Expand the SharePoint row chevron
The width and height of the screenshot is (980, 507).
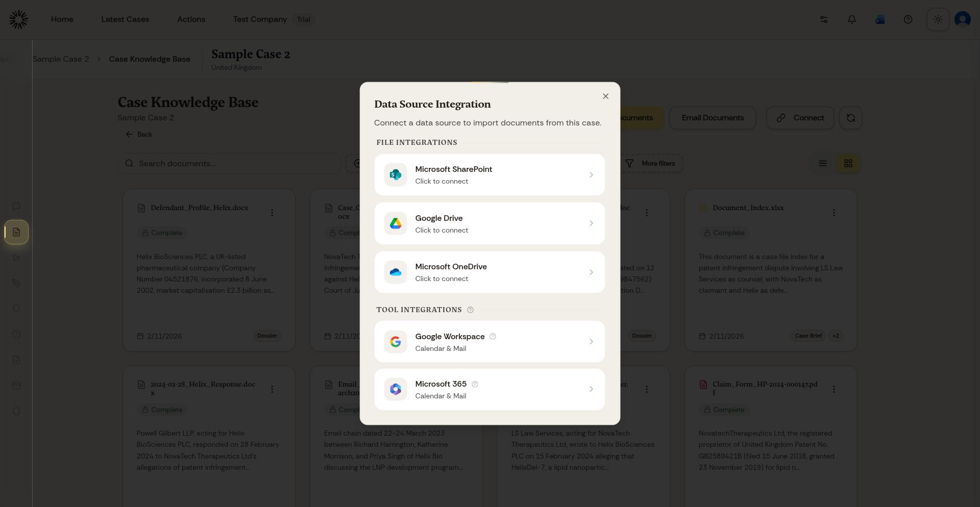point(591,175)
